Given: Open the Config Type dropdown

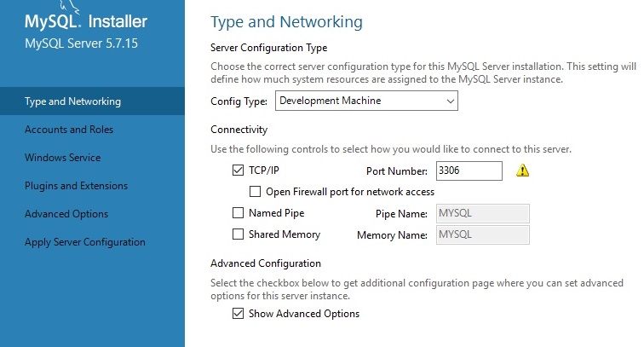Looking at the screenshot, I should [x=366, y=101].
